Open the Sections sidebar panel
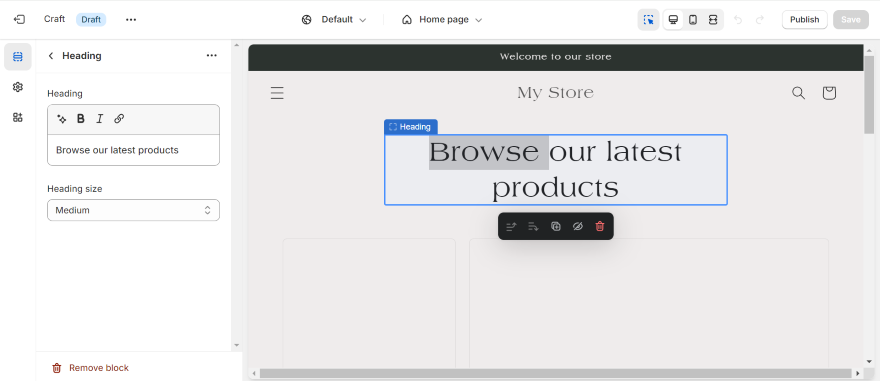The image size is (880, 381). pyautogui.click(x=17, y=57)
